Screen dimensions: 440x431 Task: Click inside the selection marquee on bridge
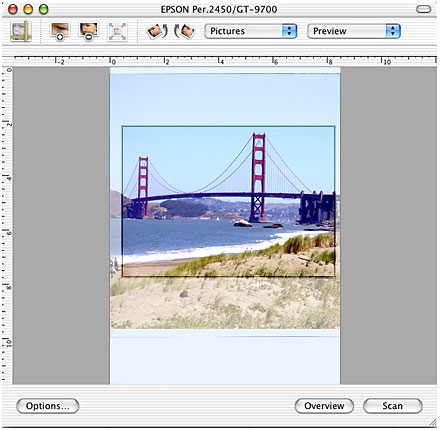click(x=228, y=201)
